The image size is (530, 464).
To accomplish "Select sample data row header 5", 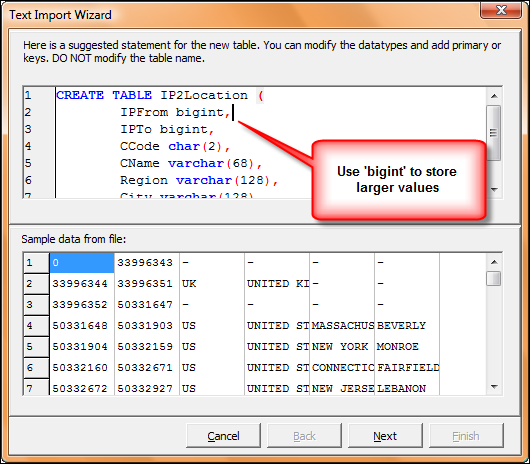I will (x=37, y=346).
